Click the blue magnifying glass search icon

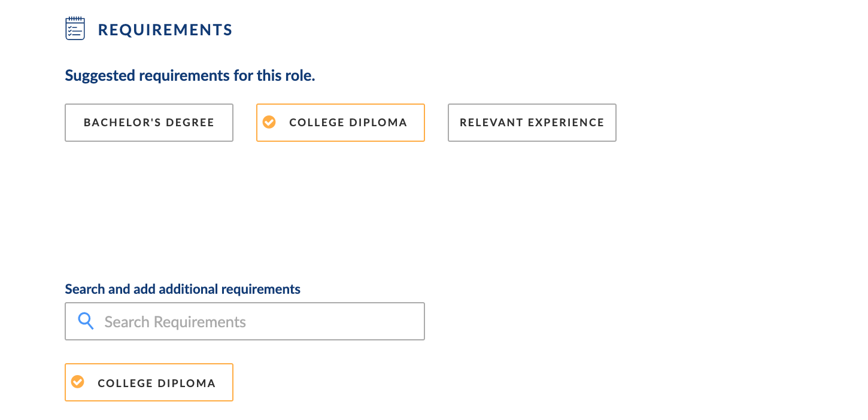(86, 321)
